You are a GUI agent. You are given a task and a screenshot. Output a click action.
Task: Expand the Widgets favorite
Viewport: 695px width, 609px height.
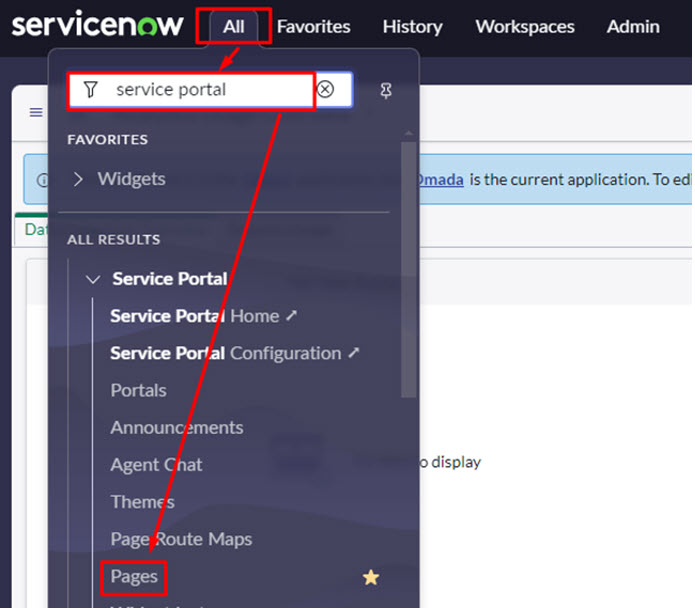pos(78,179)
